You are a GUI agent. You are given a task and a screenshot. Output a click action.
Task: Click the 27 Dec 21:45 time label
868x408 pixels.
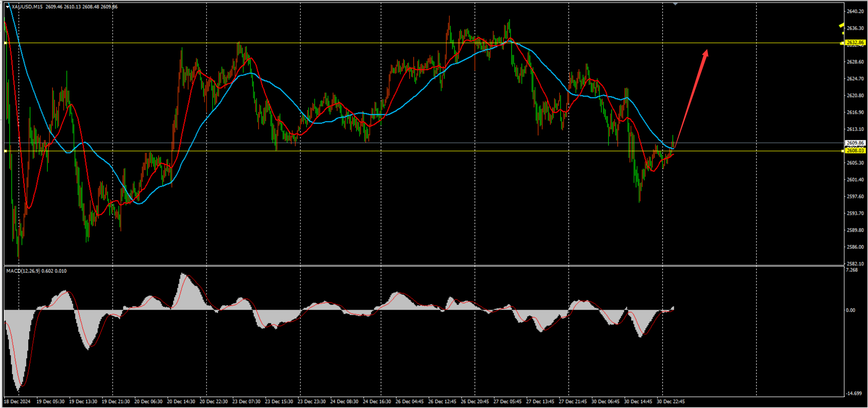[573, 401]
